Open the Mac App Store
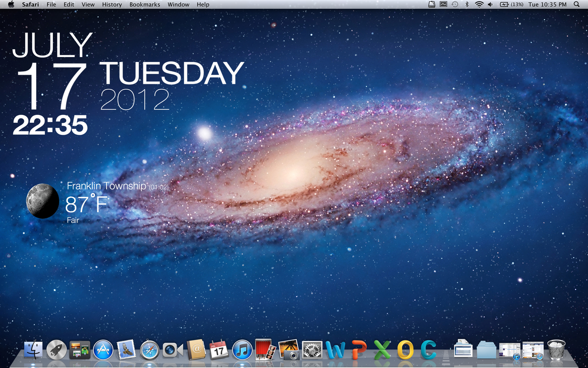 103,350
